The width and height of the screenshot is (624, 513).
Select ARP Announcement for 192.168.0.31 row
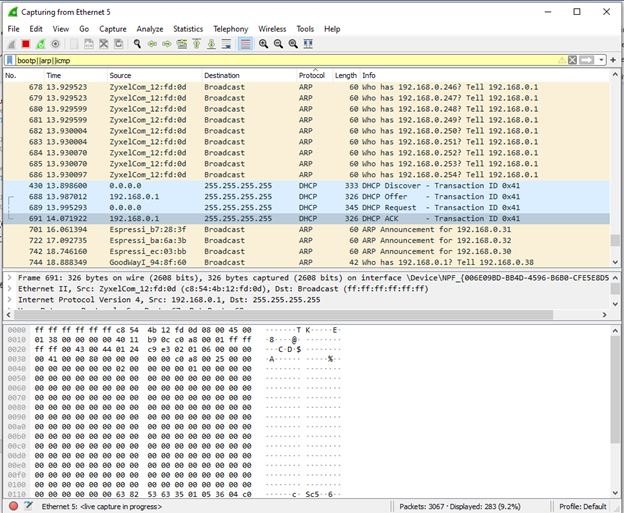coord(306,230)
